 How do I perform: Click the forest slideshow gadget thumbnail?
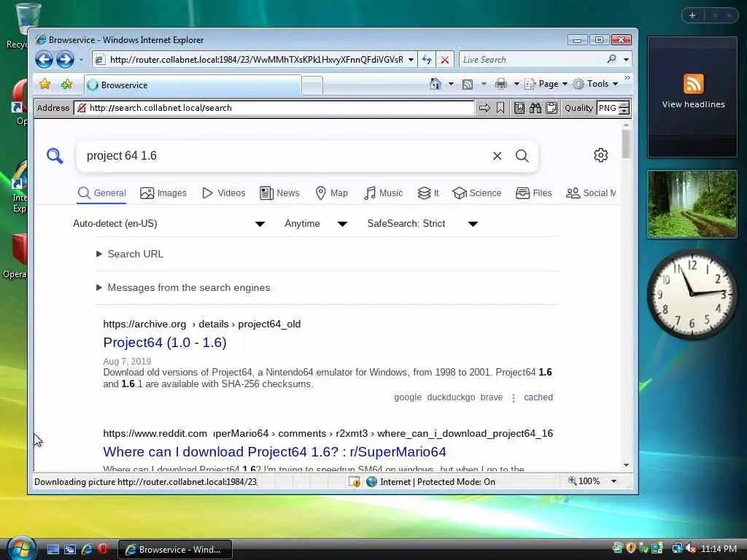point(692,204)
